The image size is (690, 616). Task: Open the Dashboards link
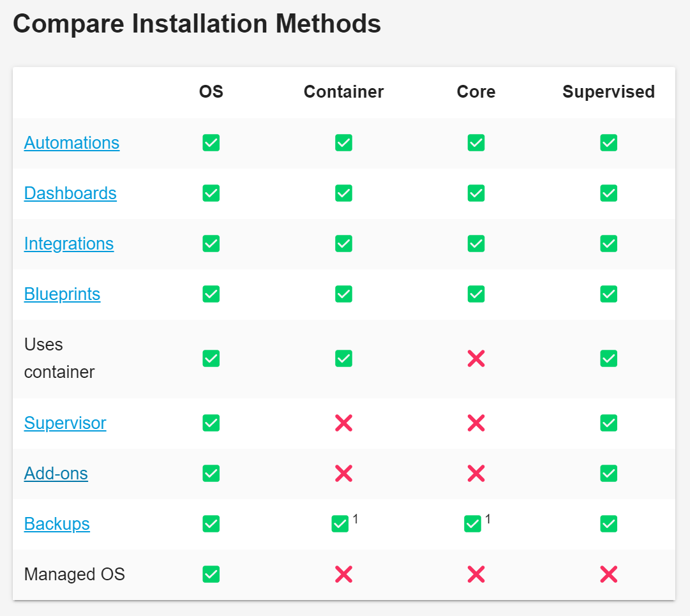tap(70, 193)
